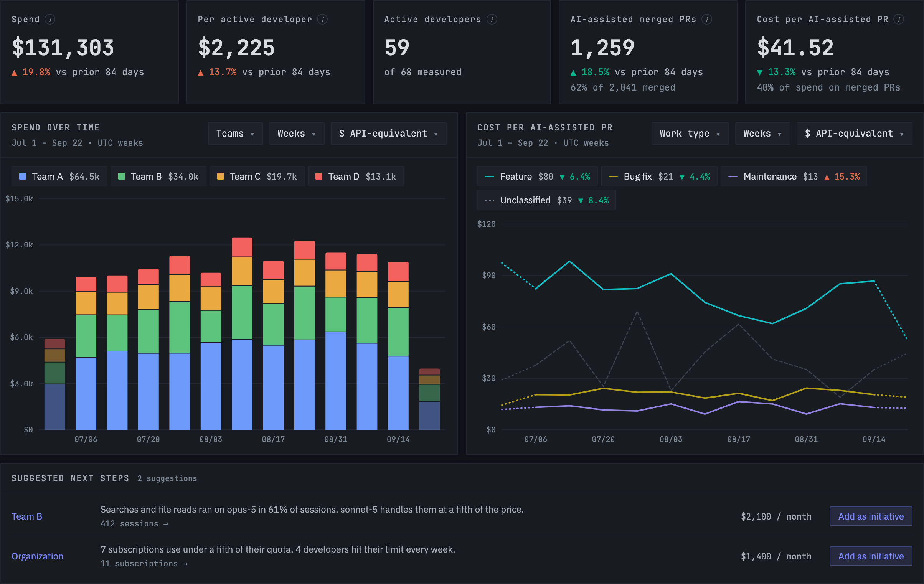Click the last partial bar after 09/14
The width and height of the screenshot is (924, 584).
coord(429,399)
